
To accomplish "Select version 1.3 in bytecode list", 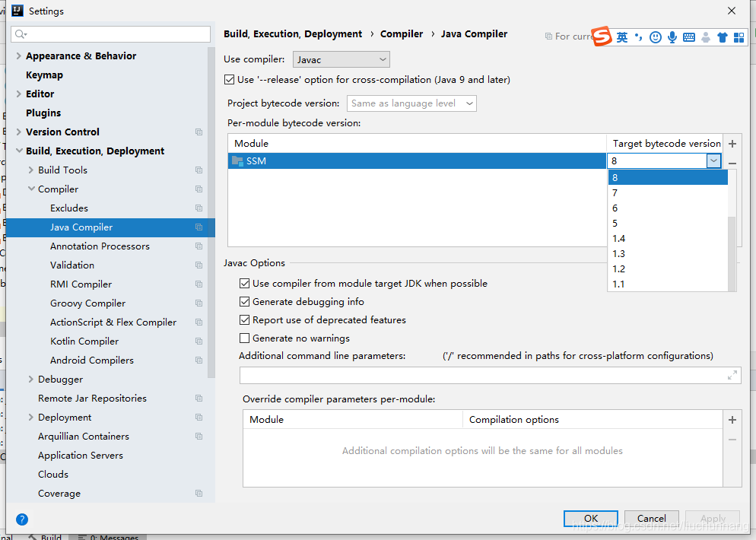I will point(668,253).
